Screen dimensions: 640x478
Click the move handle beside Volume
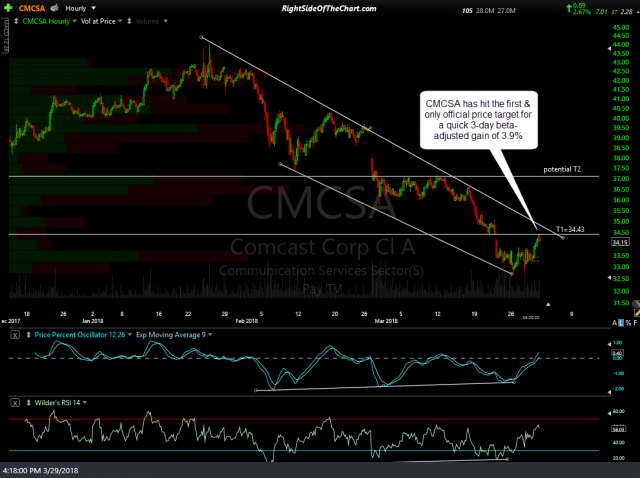pos(129,21)
